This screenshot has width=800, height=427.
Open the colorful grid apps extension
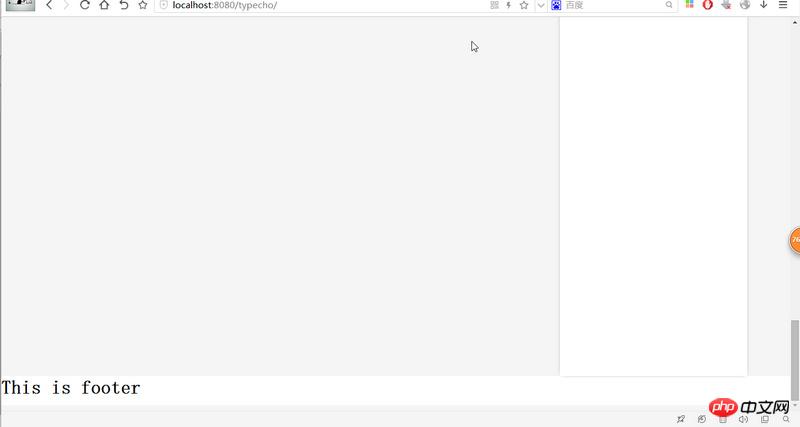click(x=689, y=5)
